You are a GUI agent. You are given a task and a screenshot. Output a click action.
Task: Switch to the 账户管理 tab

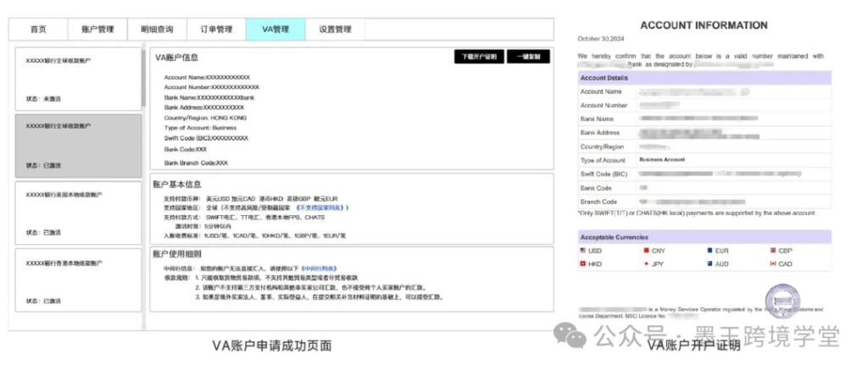click(x=97, y=30)
